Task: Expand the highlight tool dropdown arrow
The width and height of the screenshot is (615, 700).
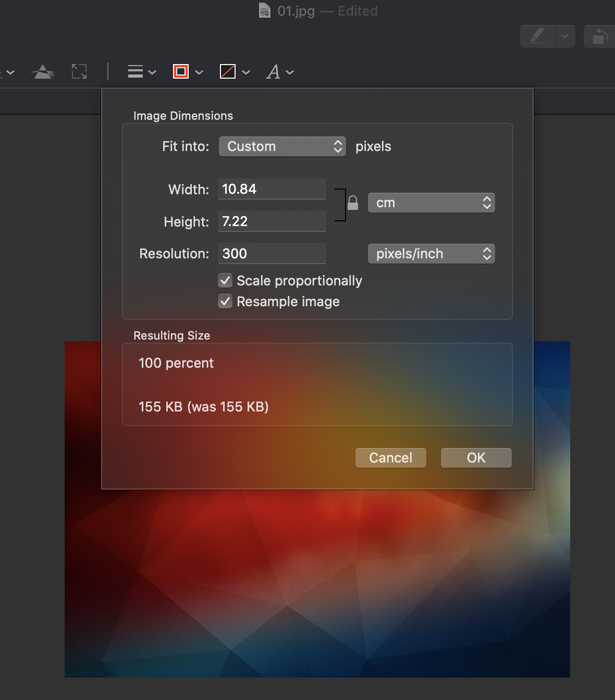Action: pos(564,36)
